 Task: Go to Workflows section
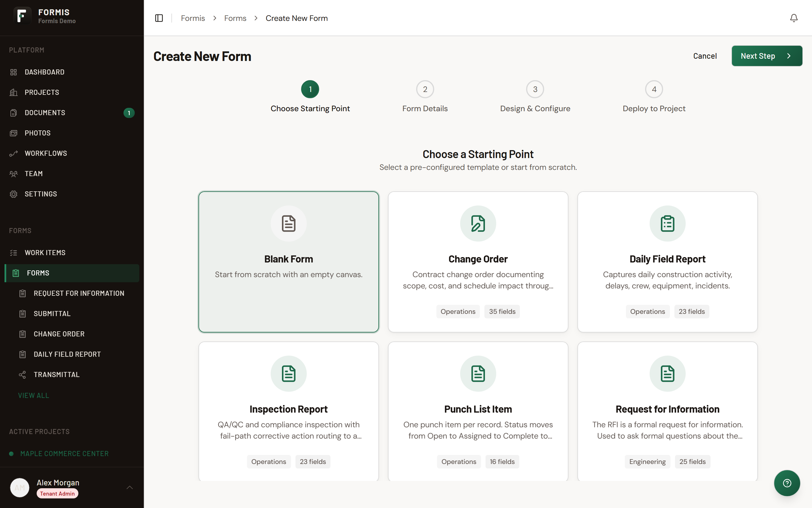click(x=72, y=154)
